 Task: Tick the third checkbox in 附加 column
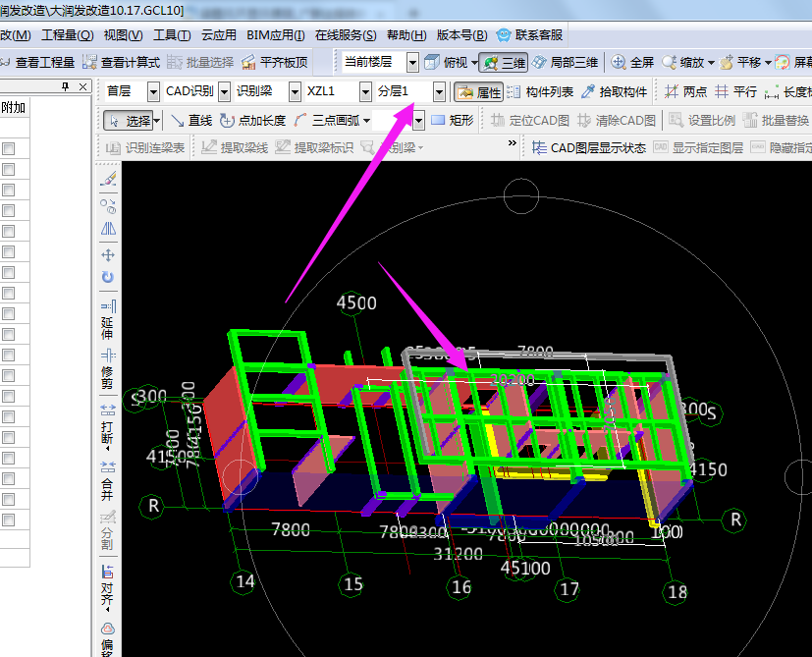tap(8, 191)
